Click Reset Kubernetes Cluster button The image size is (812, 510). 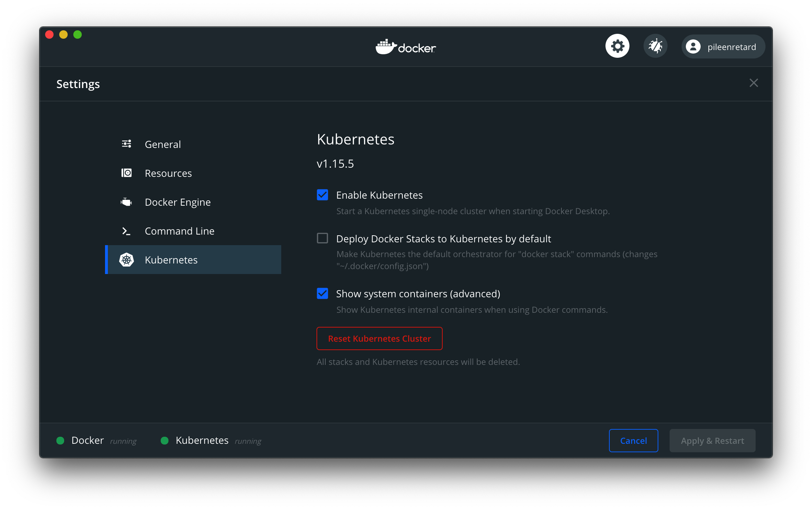click(380, 338)
